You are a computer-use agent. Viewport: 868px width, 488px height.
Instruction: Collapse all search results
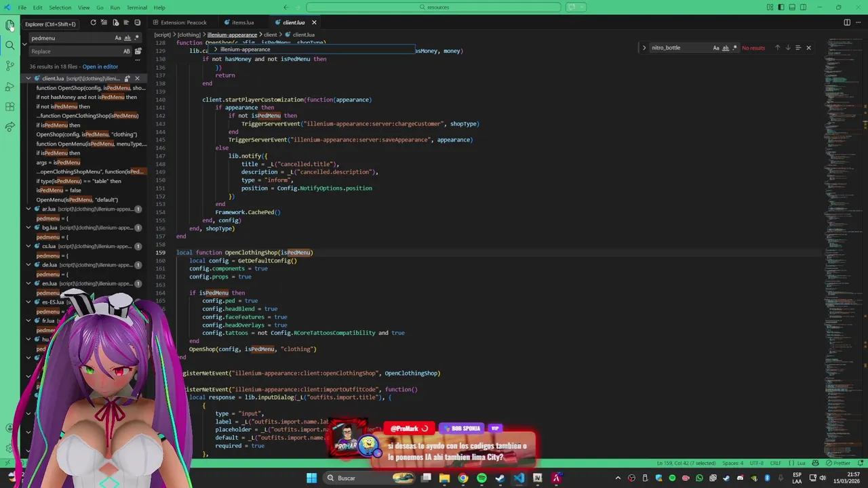coord(137,23)
